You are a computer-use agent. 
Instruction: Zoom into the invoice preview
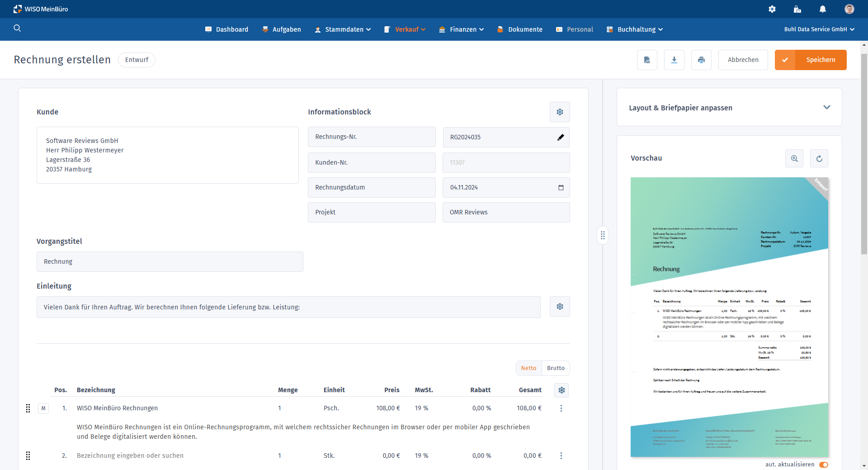click(x=794, y=158)
